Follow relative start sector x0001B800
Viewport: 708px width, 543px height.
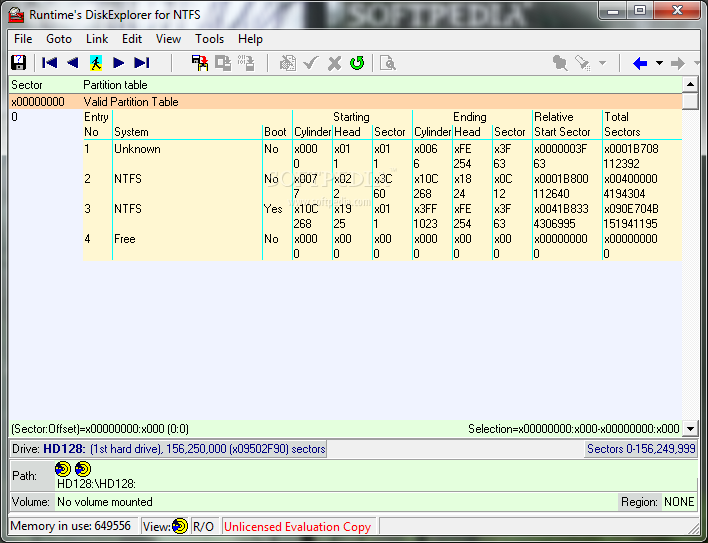[561, 179]
